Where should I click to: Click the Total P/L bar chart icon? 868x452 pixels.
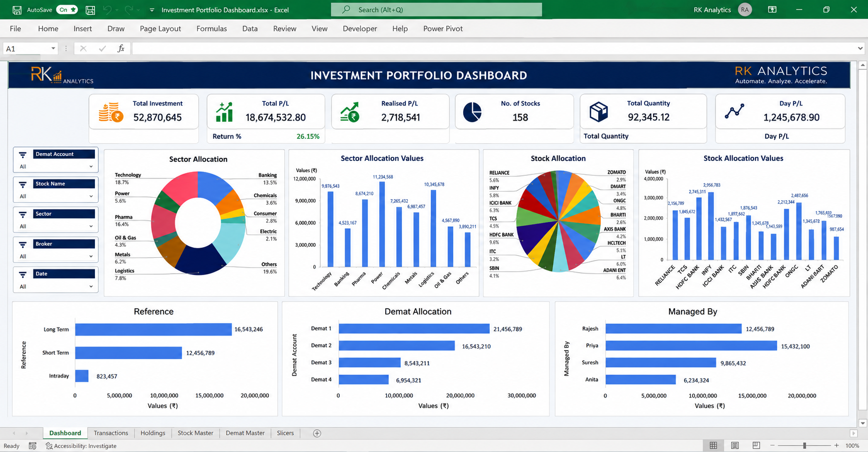(224, 112)
